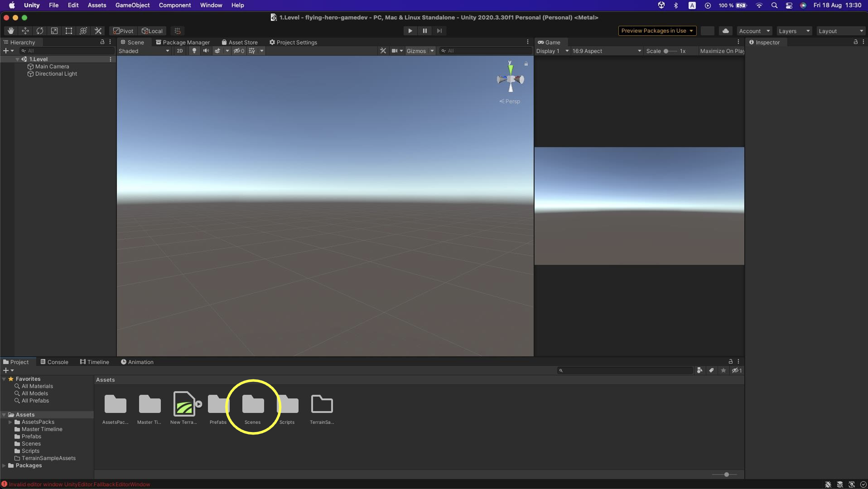
Task: Expand the AssetsPacks folder in tree
Action: click(x=10, y=422)
